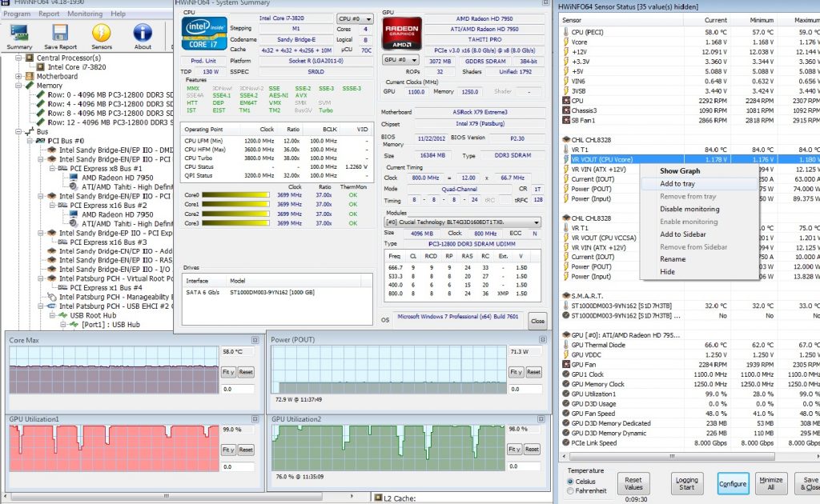
Task: Choose Add to tray menu entry
Action: tap(700, 184)
